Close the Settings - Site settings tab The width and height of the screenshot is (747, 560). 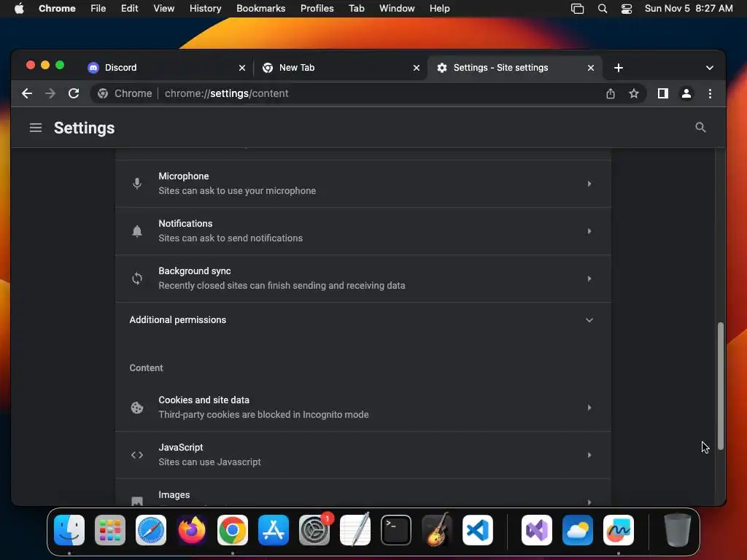click(x=591, y=68)
